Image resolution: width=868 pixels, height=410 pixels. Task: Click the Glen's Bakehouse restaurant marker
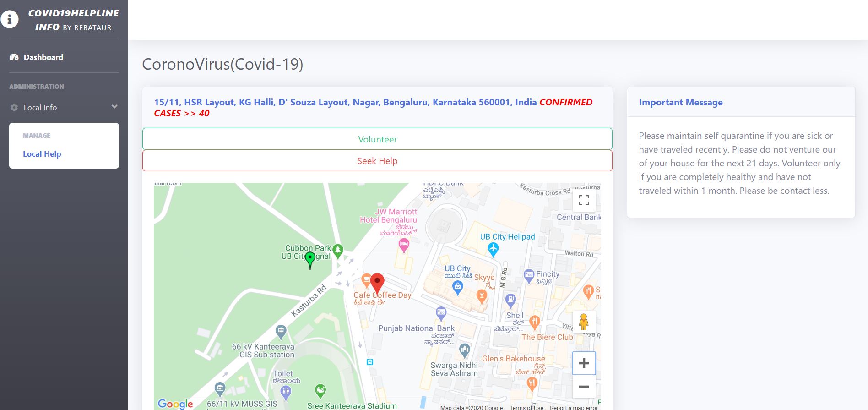click(532, 384)
